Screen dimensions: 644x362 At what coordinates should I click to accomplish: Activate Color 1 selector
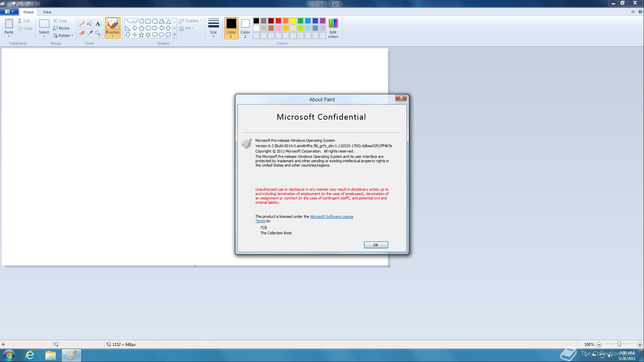tap(231, 28)
